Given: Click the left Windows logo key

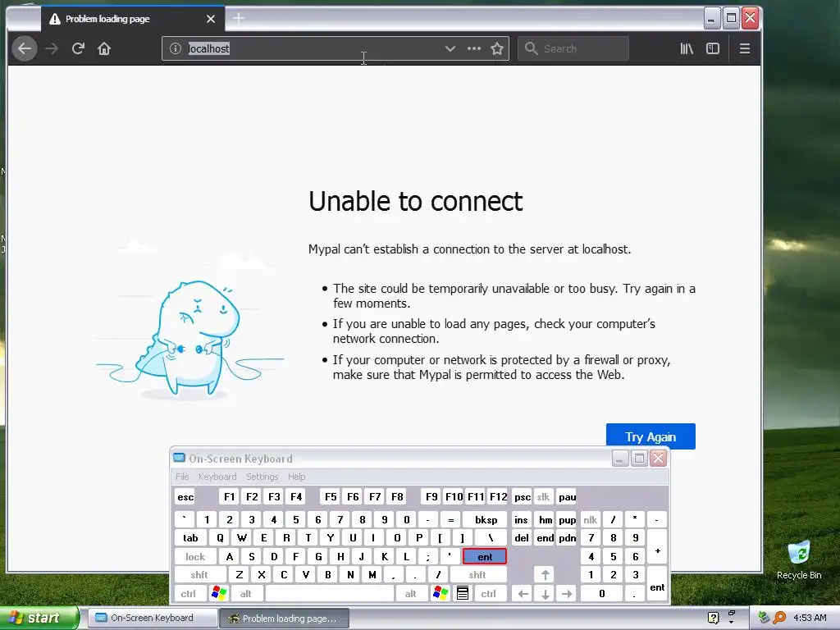Looking at the screenshot, I should [x=218, y=594].
